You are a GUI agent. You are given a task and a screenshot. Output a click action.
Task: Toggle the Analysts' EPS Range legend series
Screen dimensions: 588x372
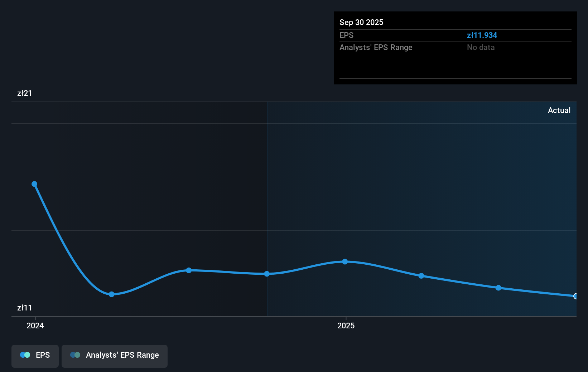pyautogui.click(x=115, y=356)
